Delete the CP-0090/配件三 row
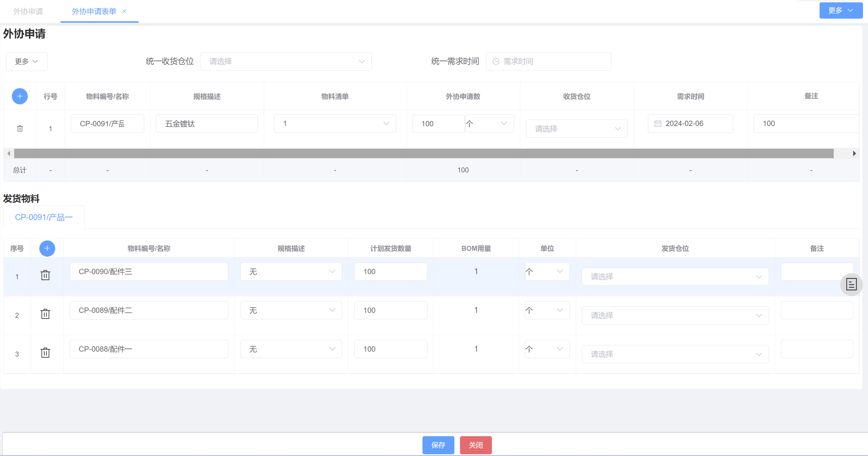Screen dimensions: 868x456 45,275
